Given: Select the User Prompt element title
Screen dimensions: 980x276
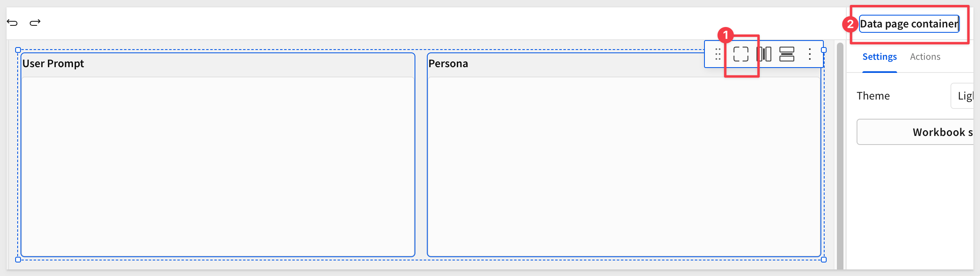Looking at the screenshot, I should coord(53,63).
